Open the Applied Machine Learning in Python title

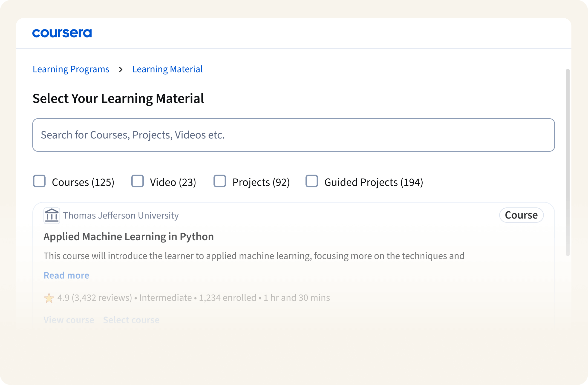tap(128, 237)
